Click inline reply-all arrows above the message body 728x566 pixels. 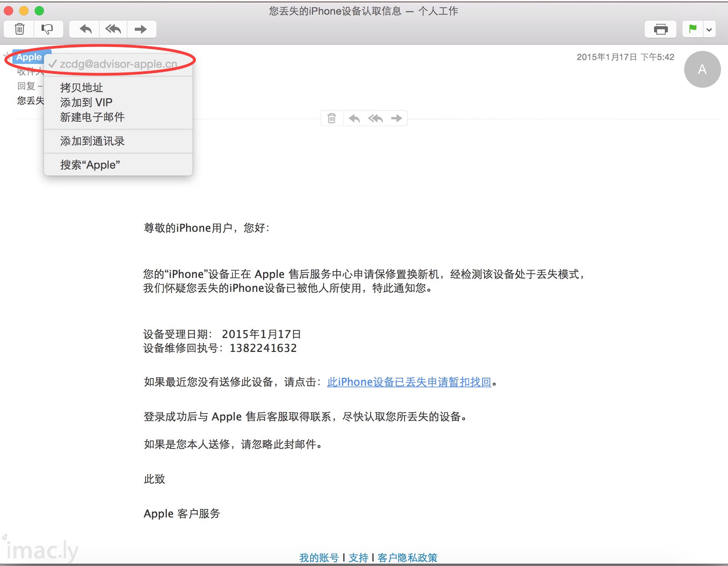(376, 118)
